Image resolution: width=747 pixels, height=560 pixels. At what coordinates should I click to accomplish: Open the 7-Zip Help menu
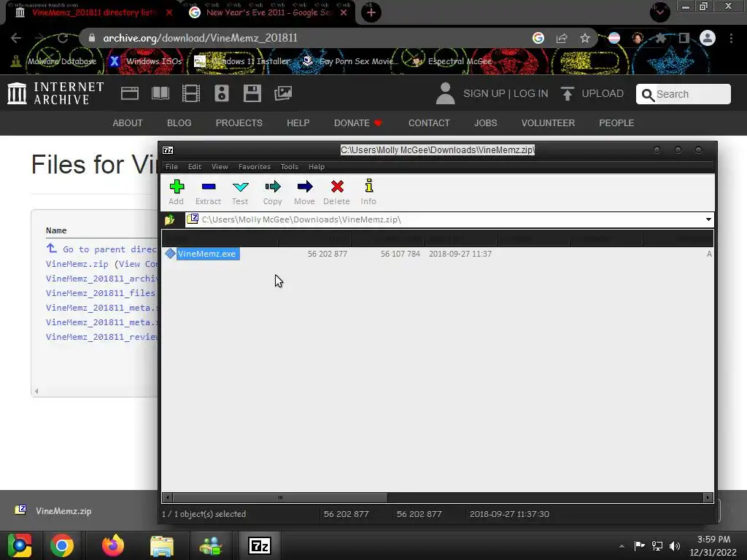point(317,167)
